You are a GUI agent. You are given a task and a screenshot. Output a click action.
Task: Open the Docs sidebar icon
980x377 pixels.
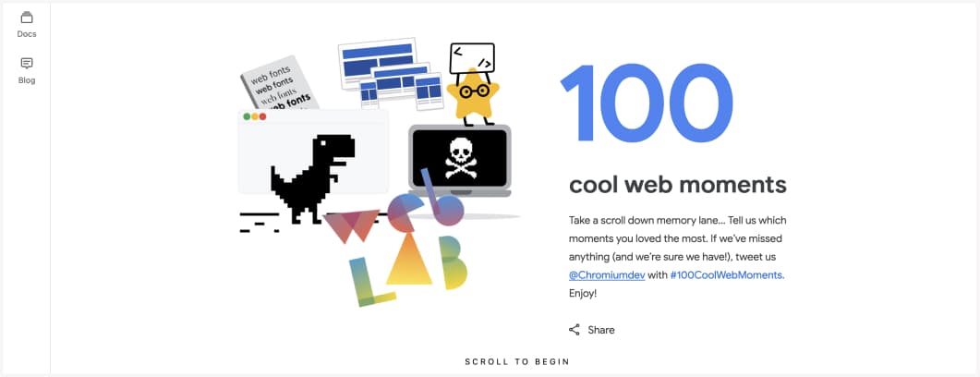tap(26, 18)
